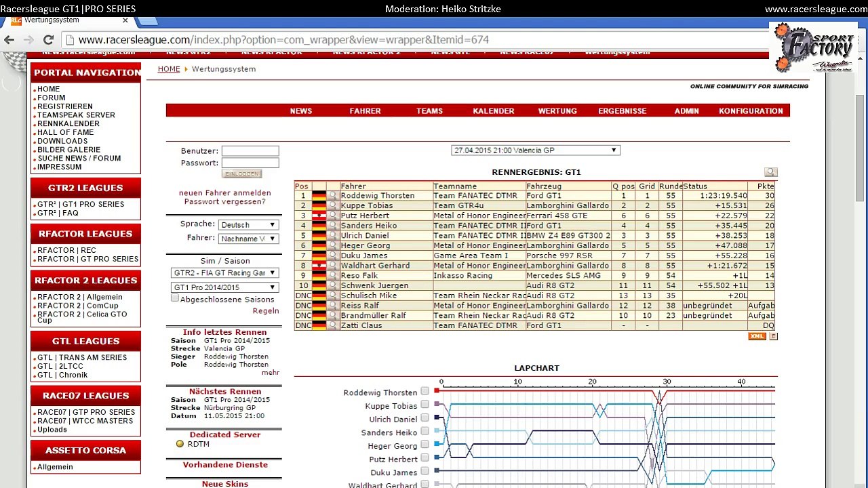Open driver details icon for Kuppe Tobias
The height and width of the screenshot is (488, 868).
click(x=332, y=205)
